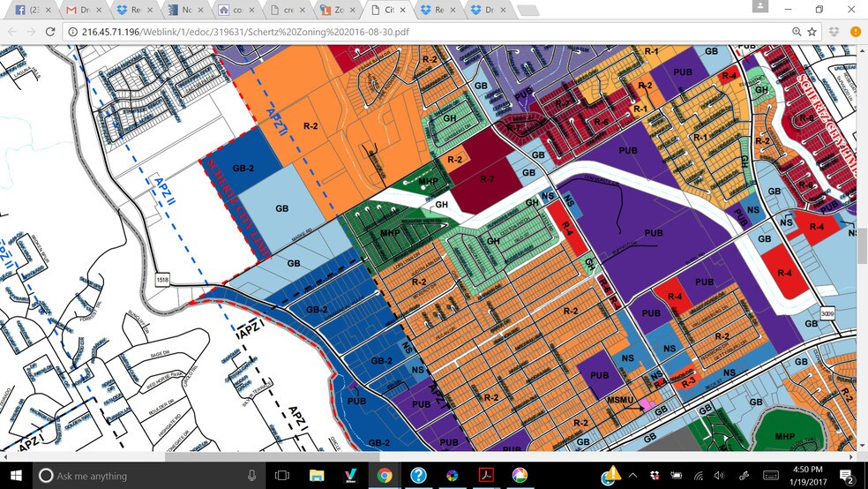Bookmark this page with the star icon
The height and width of the screenshot is (489, 868).
(812, 32)
